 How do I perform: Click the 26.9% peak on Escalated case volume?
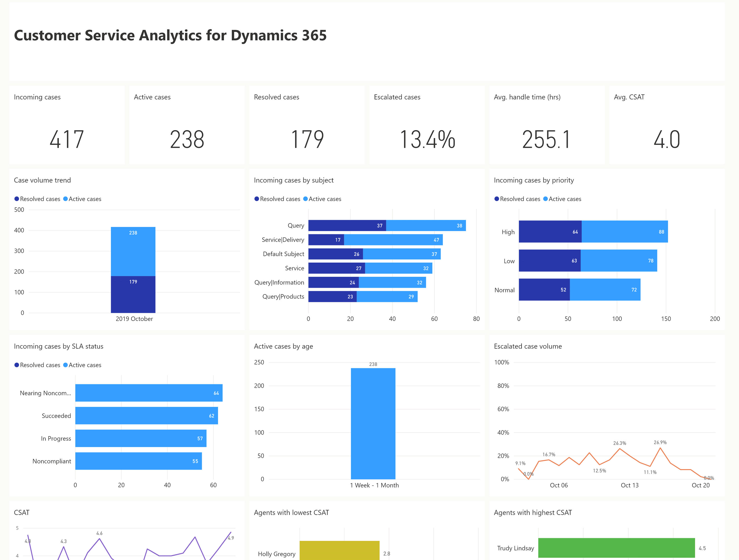[660, 448]
